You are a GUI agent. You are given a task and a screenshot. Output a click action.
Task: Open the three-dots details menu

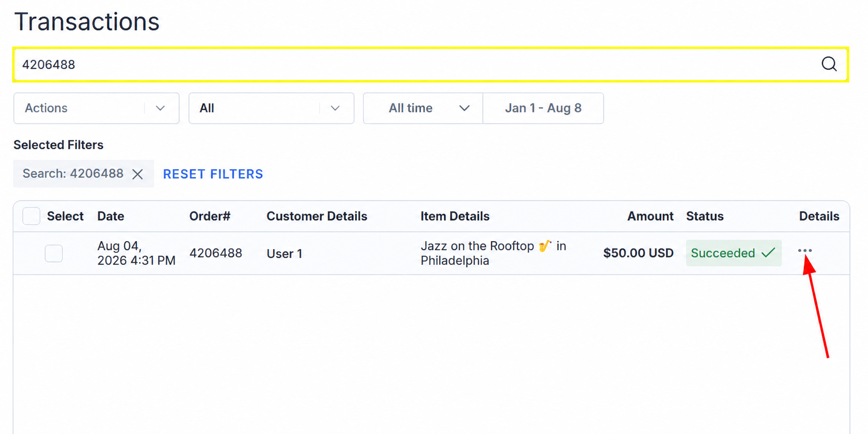[x=804, y=251]
